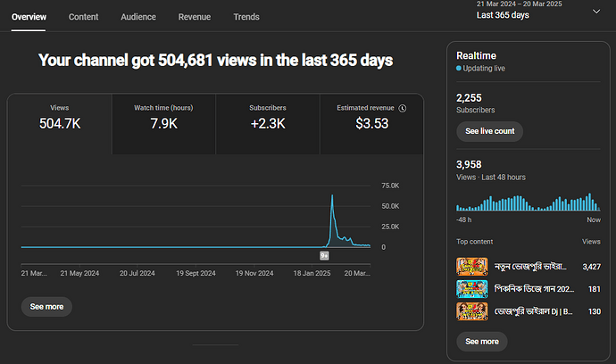Image resolution: width=616 pixels, height=364 pixels.
Task: Click the peak spike on views chart
Action: (x=332, y=196)
